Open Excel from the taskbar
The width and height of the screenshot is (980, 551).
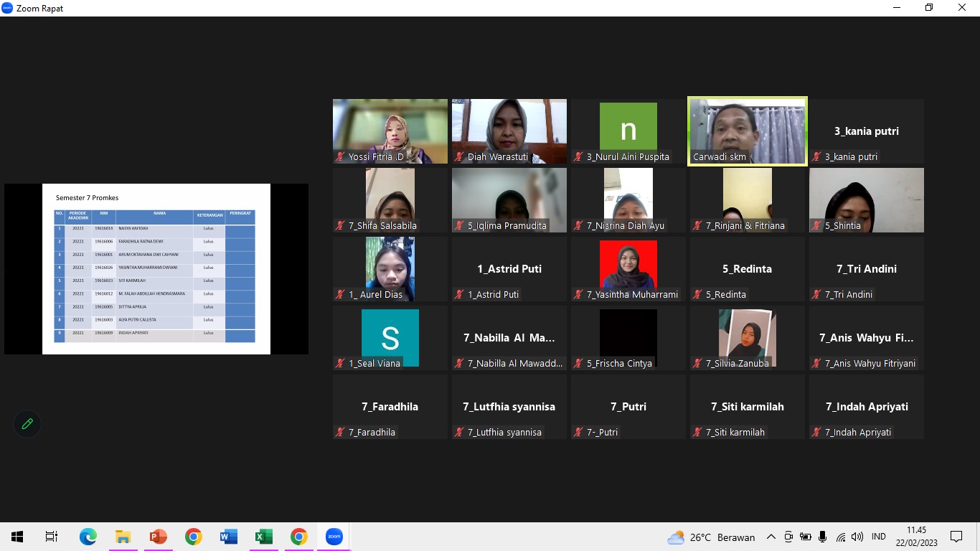tap(263, 537)
